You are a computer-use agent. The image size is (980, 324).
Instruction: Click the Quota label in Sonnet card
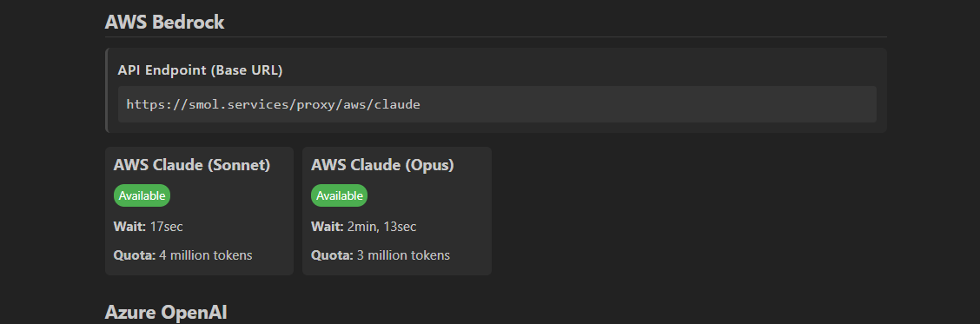click(135, 255)
